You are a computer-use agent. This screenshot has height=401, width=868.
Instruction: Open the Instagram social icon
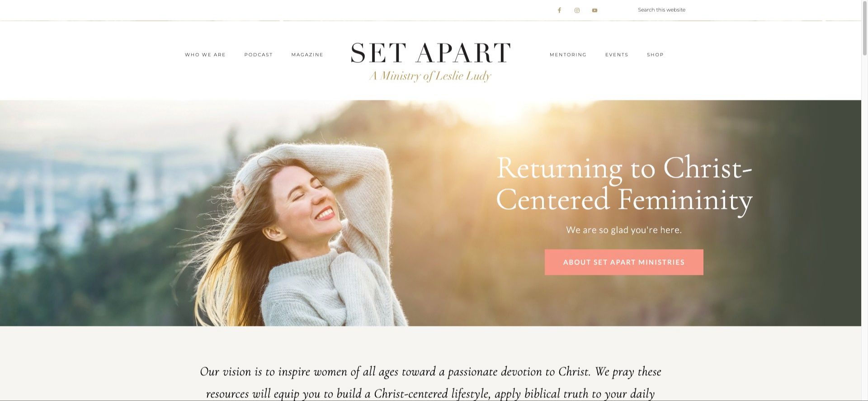[577, 10]
